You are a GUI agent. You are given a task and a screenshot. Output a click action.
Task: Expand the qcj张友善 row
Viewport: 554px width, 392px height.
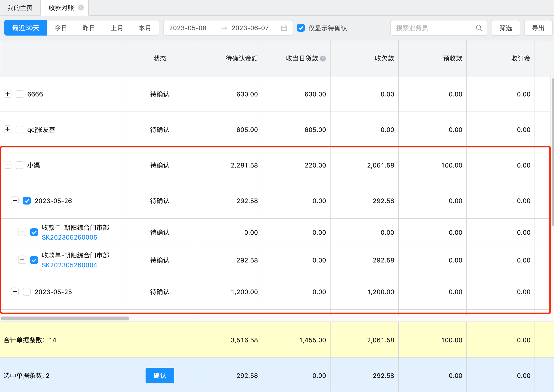tap(8, 130)
